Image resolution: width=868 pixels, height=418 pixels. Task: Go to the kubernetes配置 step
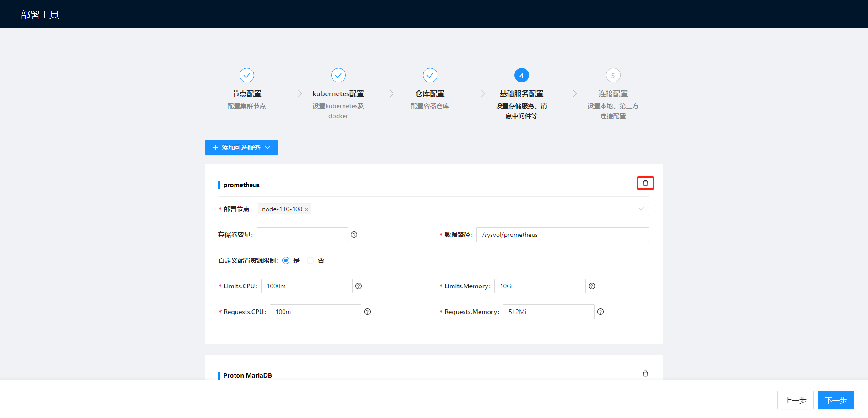338,93
